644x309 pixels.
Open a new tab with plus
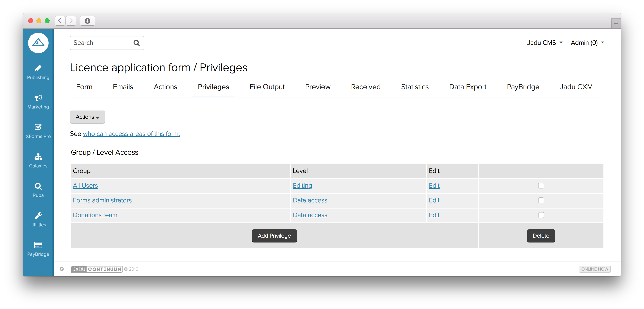tap(616, 24)
